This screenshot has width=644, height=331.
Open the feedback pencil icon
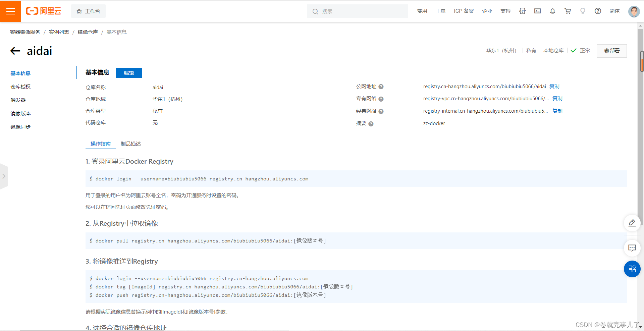point(632,223)
